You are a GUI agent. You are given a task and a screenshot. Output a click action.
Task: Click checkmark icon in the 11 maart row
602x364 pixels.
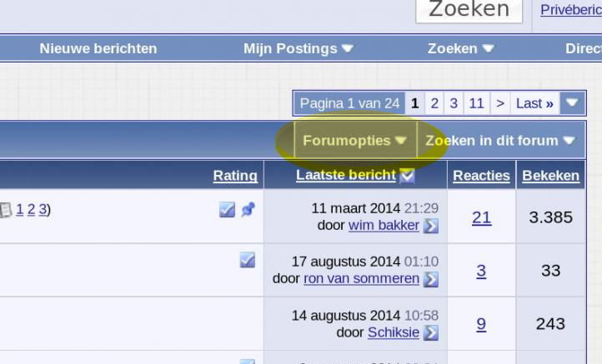point(227,210)
